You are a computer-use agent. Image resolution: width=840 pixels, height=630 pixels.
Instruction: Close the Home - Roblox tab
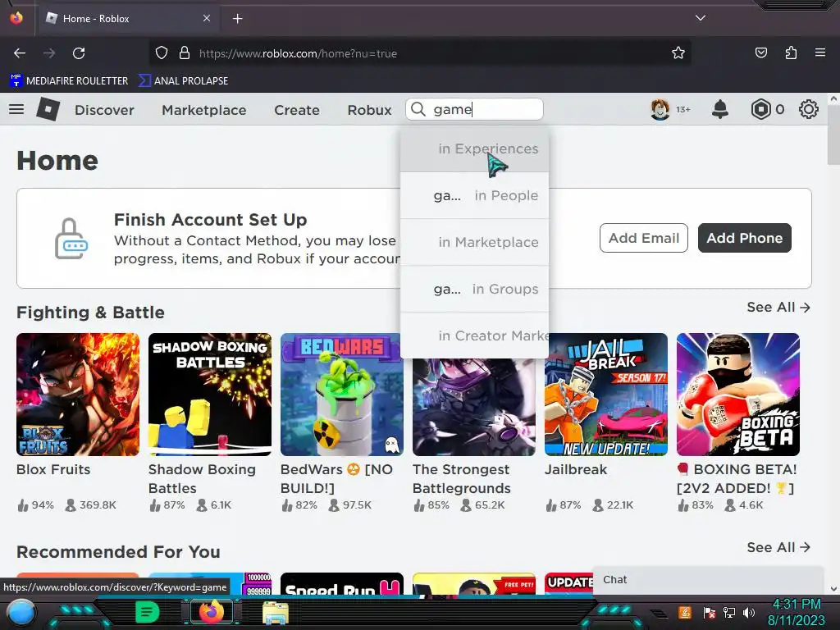tap(206, 18)
